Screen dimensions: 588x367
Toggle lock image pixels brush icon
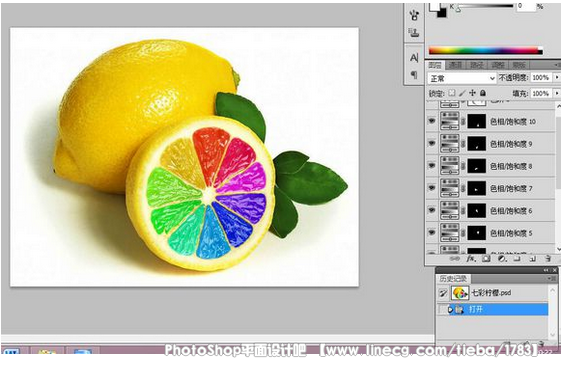[x=462, y=93]
